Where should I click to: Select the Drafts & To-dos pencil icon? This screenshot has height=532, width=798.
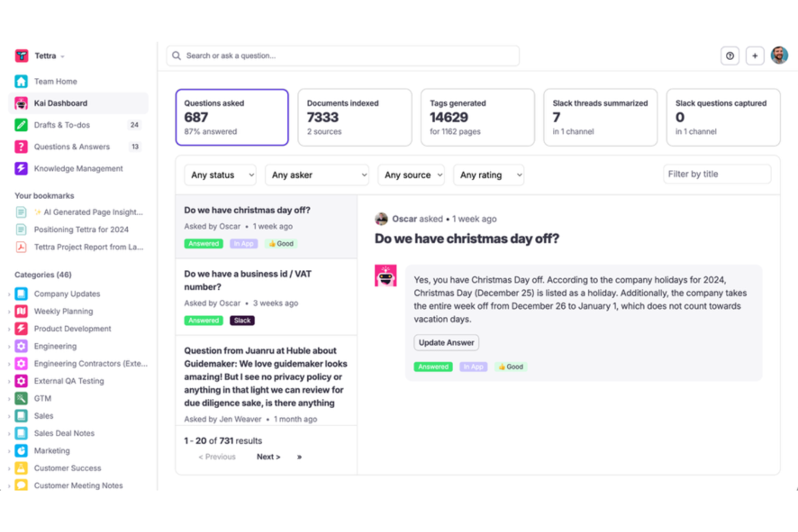20,125
